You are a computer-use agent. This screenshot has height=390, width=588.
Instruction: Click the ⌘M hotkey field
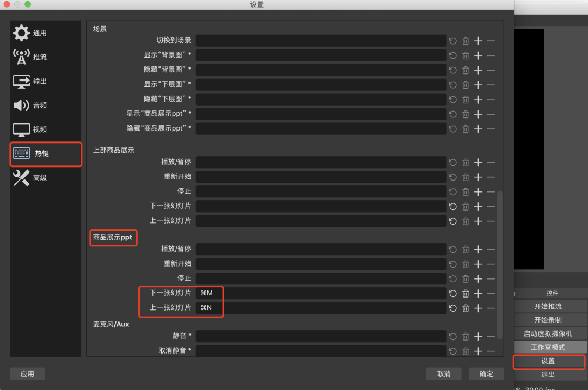321,293
